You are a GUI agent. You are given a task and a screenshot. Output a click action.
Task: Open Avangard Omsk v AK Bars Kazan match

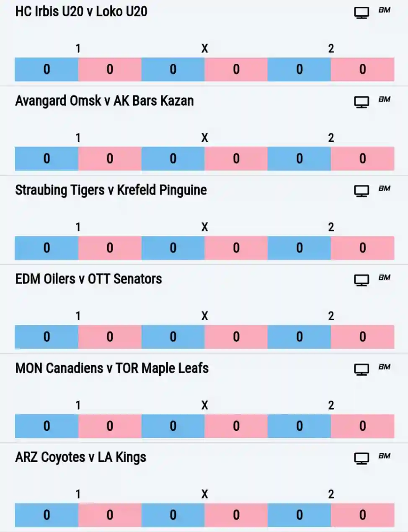point(104,101)
